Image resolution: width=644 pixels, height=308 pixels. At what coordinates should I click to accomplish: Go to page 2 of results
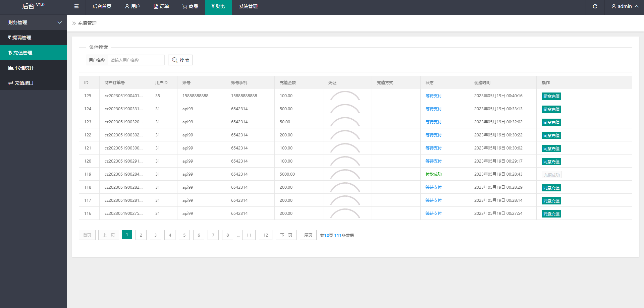point(141,235)
